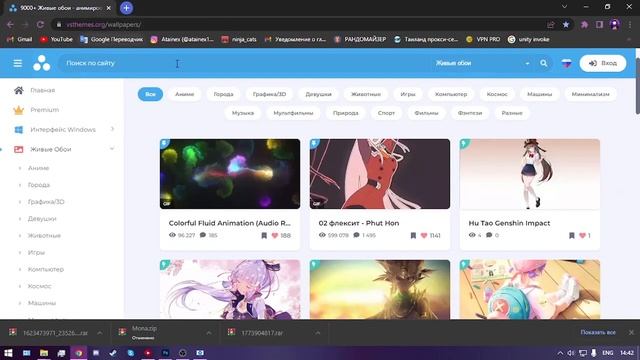The width and height of the screenshot is (640, 360).
Task: Like the Hu Tao Genshin Impact wallpaper
Action: (x=582, y=236)
